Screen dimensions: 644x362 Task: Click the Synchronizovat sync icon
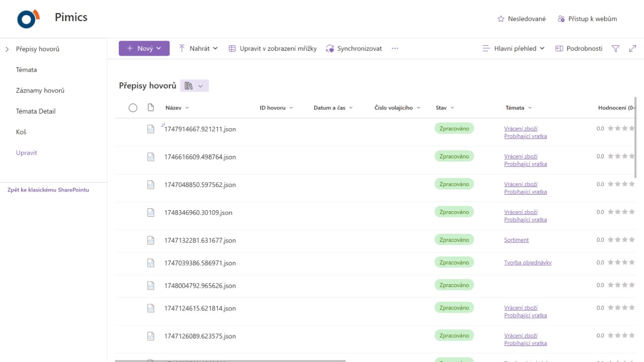(x=330, y=49)
